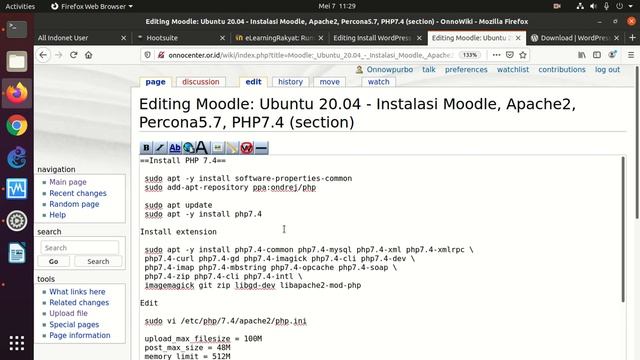Screen dimensions: 640x360
Task: Open the wiki move tab
Action: pos(329,82)
